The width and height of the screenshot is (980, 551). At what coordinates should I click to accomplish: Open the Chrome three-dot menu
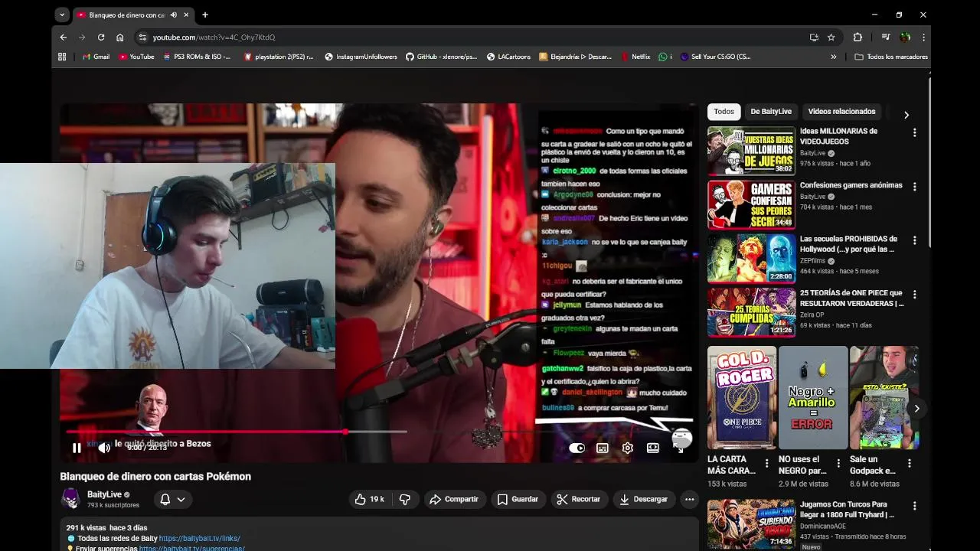pyautogui.click(x=924, y=37)
